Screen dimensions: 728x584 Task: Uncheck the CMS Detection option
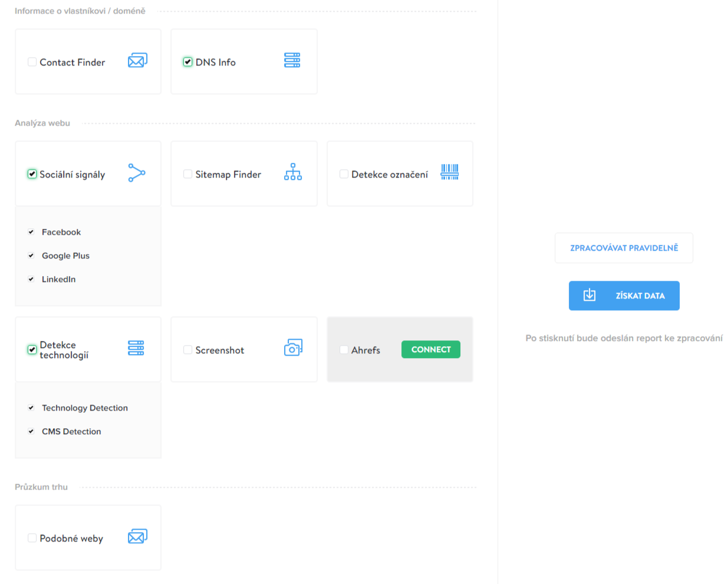31,432
